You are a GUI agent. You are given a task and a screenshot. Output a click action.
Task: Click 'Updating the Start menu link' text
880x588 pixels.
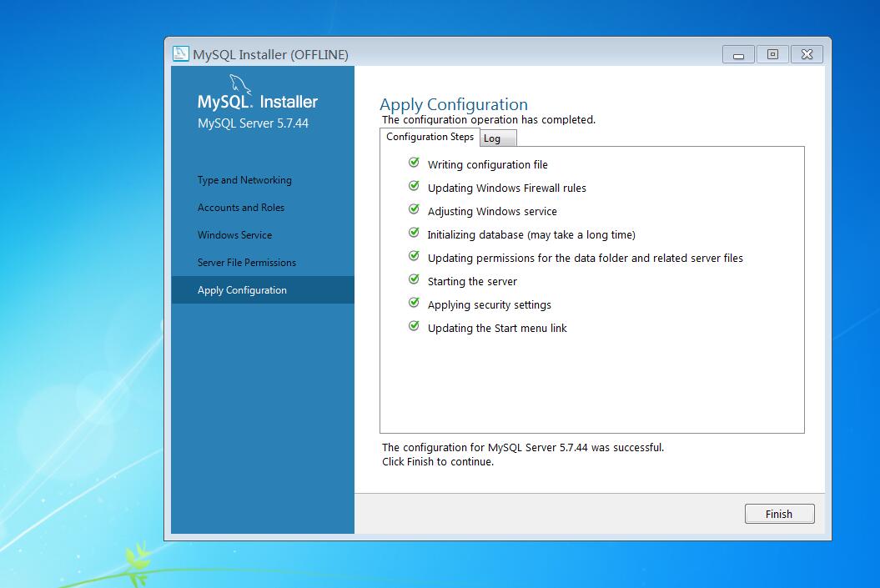[x=497, y=329]
